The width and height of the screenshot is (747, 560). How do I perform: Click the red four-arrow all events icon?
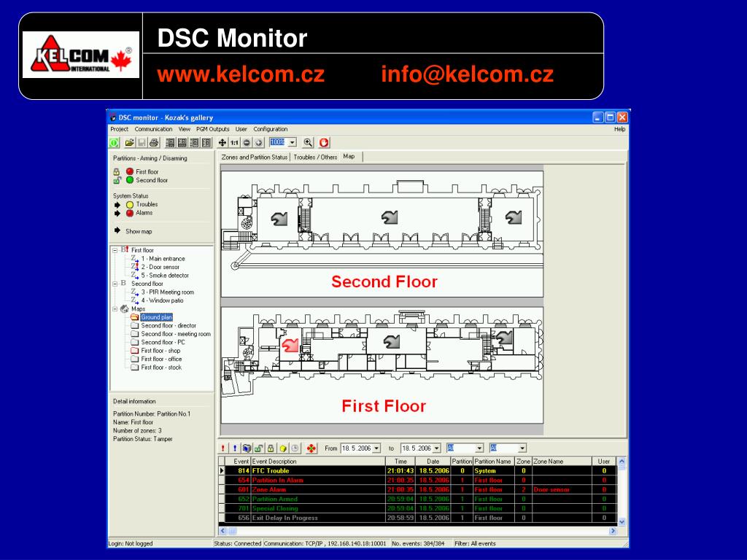click(311, 448)
